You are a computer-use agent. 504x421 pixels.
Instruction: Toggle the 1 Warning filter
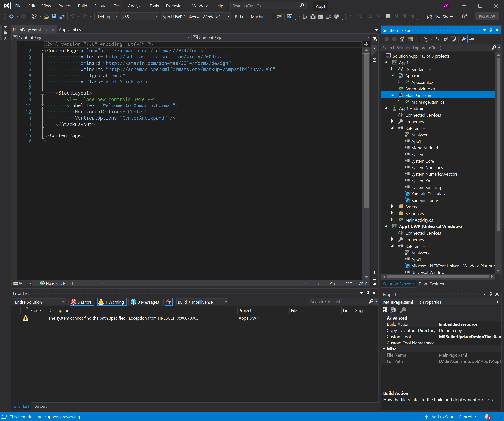111,302
